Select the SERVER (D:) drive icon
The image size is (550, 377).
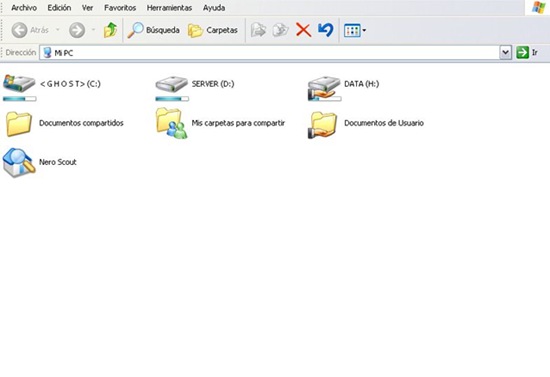[172, 84]
